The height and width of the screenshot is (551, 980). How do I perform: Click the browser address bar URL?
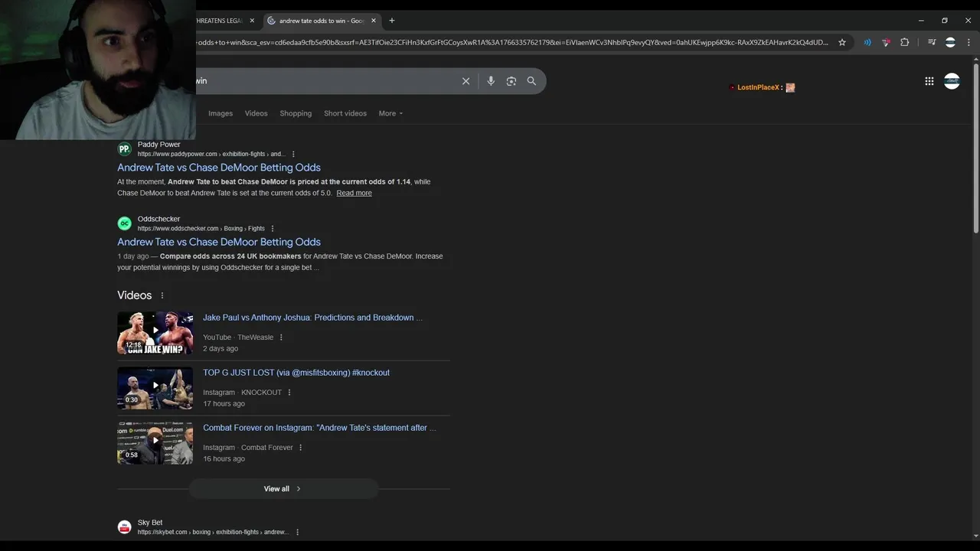tap(511, 43)
